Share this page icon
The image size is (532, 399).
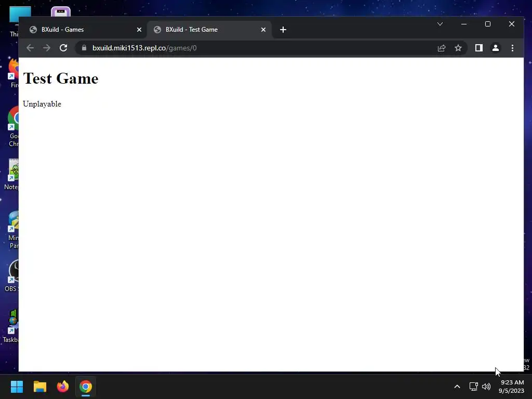click(442, 48)
